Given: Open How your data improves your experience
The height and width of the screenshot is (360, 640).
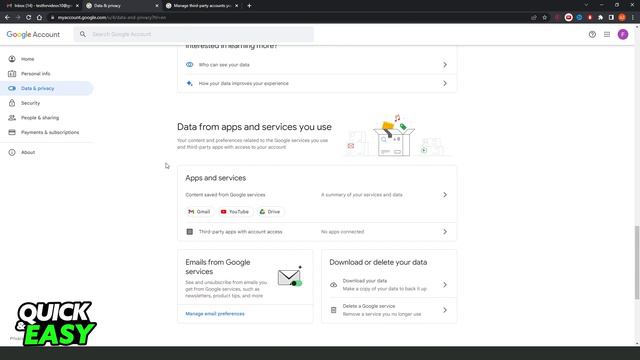Looking at the screenshot, I should click(317, 83).
